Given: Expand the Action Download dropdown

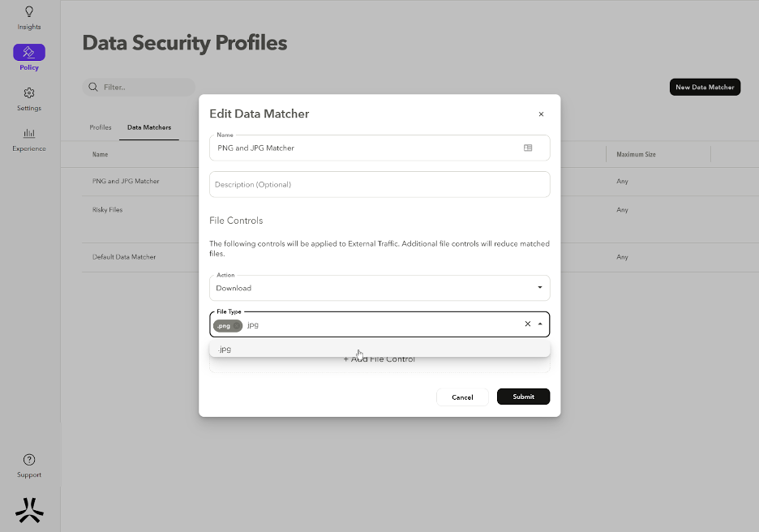Looking at the screenshot, I should click(540, 288).
